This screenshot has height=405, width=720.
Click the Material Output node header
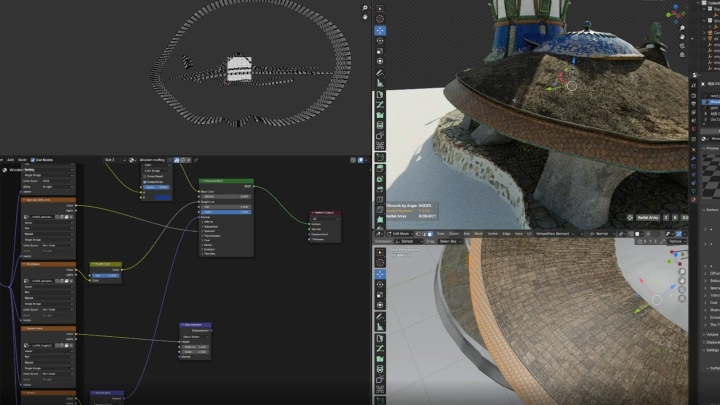click(323, 213)
